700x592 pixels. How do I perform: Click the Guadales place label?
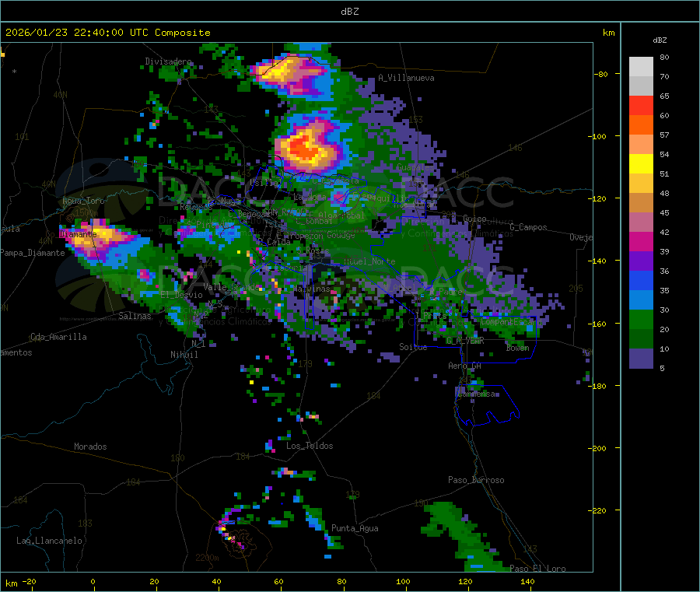(x=415, y=167)
